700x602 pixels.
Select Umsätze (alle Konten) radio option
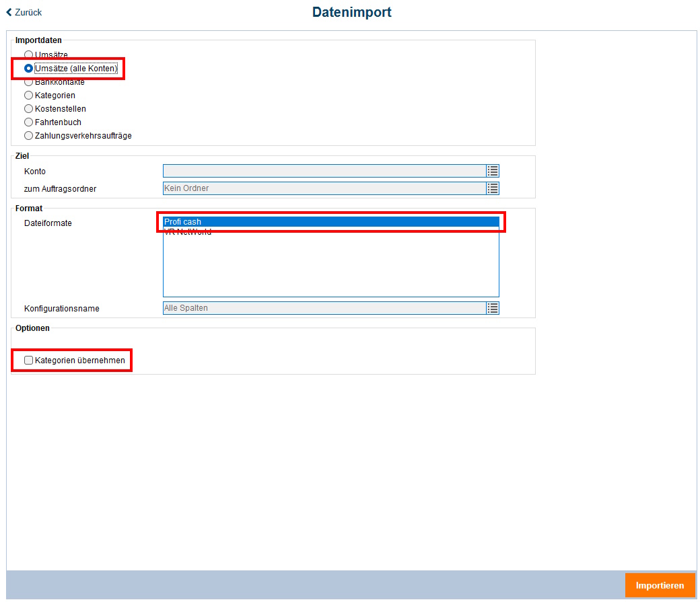point(28,68)
